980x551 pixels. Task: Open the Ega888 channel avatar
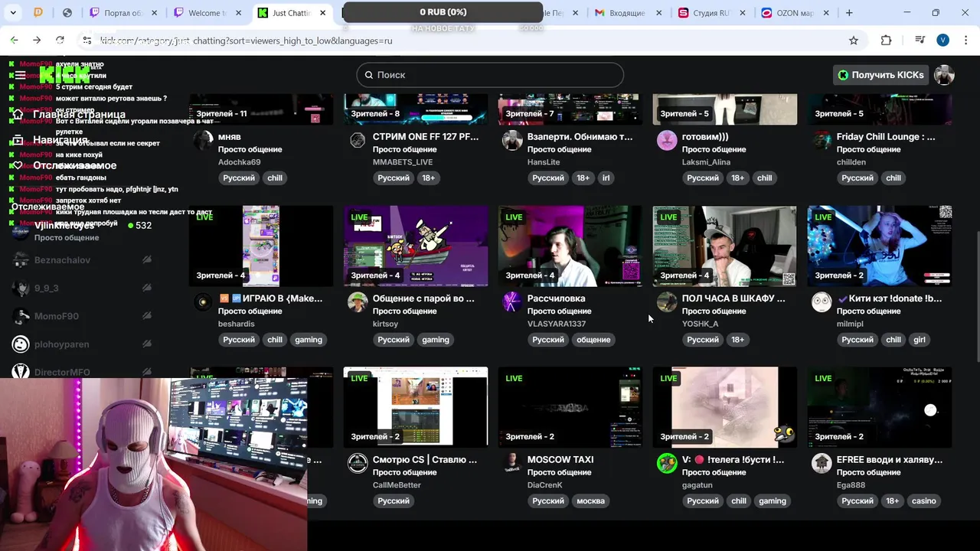822,463
